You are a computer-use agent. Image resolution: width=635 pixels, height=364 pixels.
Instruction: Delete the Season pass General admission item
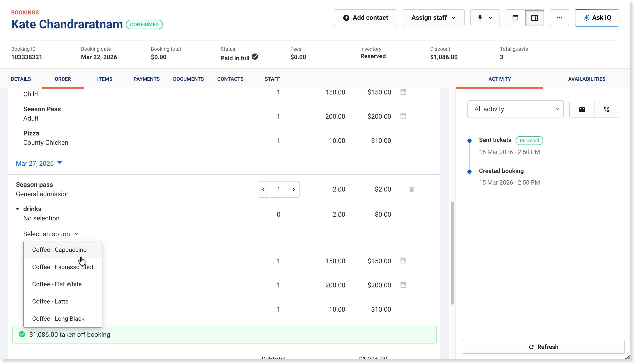click(x=412, y=189)
